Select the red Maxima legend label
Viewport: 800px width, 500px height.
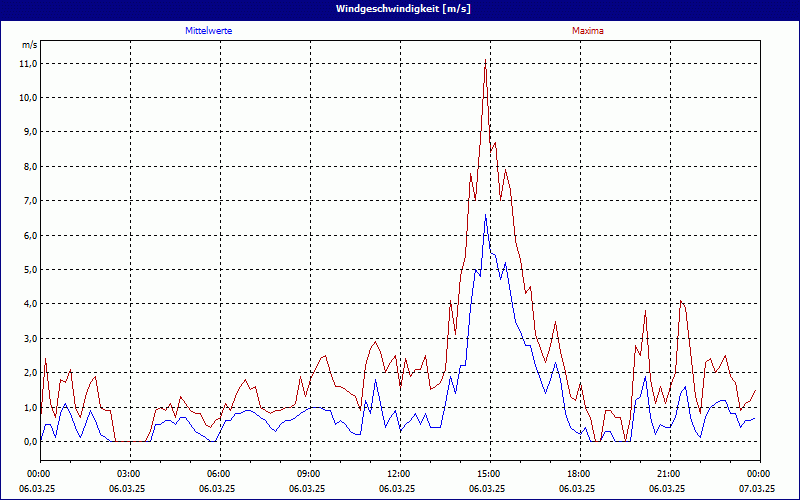(587, 31)
